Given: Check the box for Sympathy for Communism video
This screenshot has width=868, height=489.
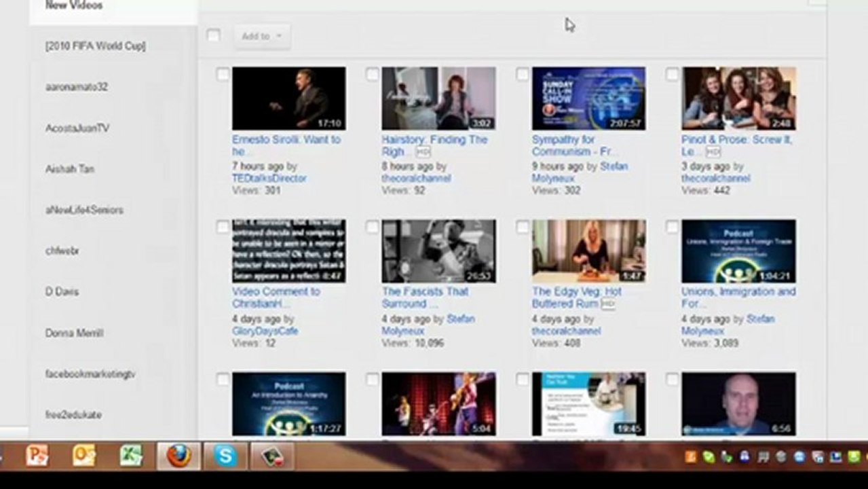Looking at the screenshot, I should click(522, 74).
